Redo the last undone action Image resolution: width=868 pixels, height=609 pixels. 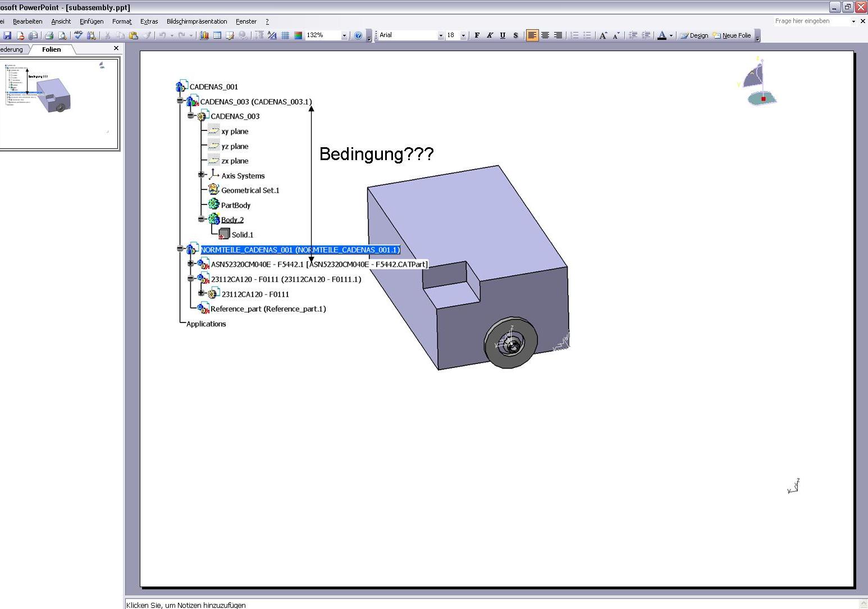pyautogui.click(x=181, y=35)
